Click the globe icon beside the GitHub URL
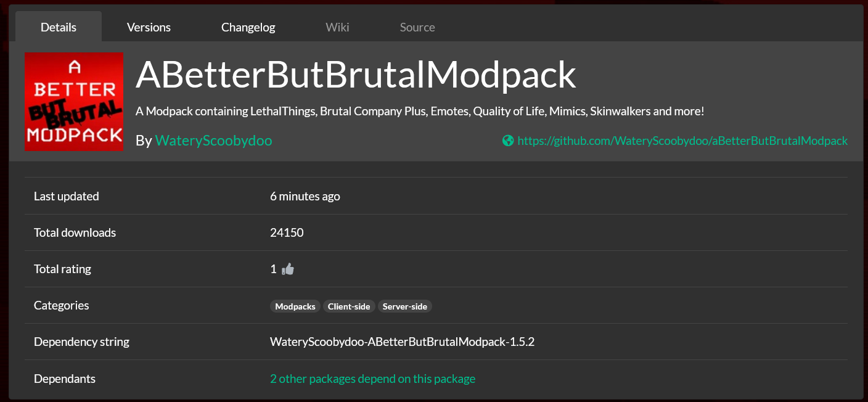 pyautogui.click(x=508, y=141)
